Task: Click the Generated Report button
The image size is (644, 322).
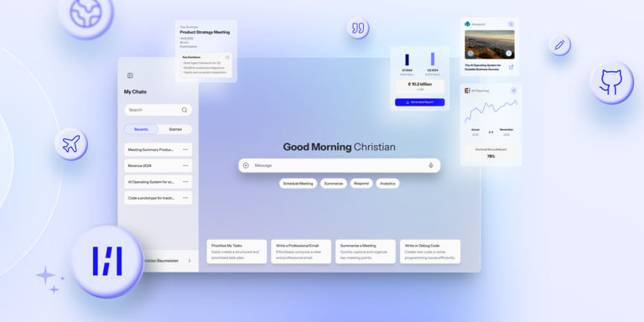Action: tap(420, 102)
